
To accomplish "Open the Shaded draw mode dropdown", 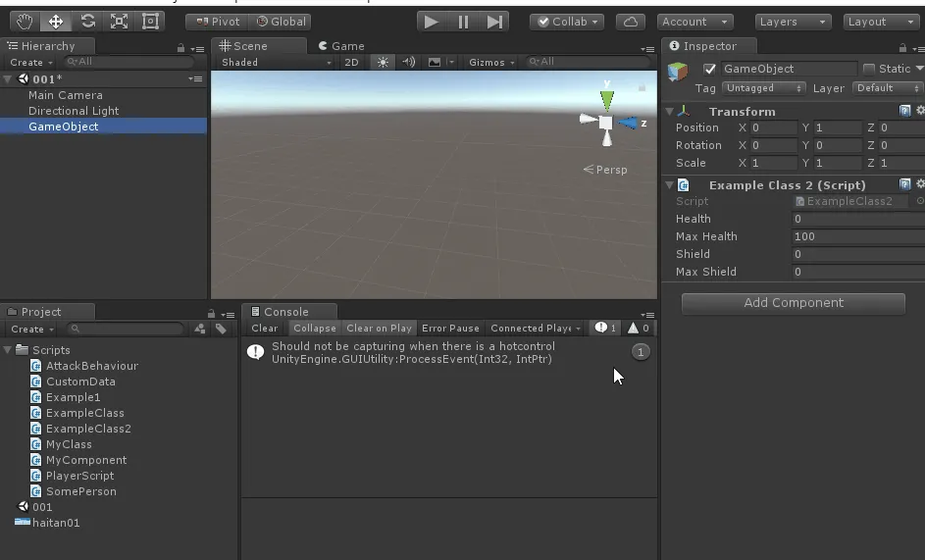I will [x=276, y=62].
